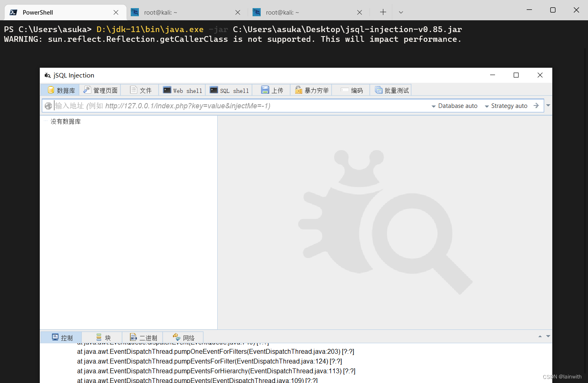Viewport: 588px width, 383px height.
Task: Close the first root@kali tab
Action: [x=238, y=13]
